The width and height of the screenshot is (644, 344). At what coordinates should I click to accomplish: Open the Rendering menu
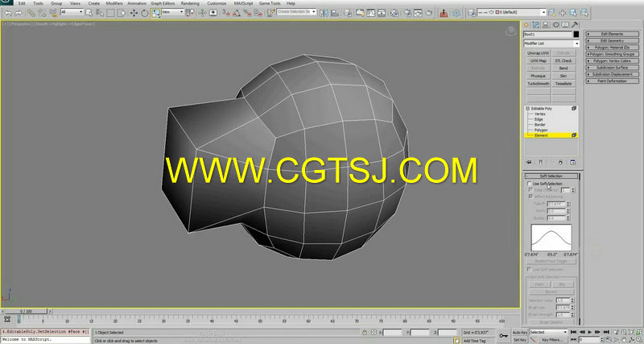(x=190, y=3)
